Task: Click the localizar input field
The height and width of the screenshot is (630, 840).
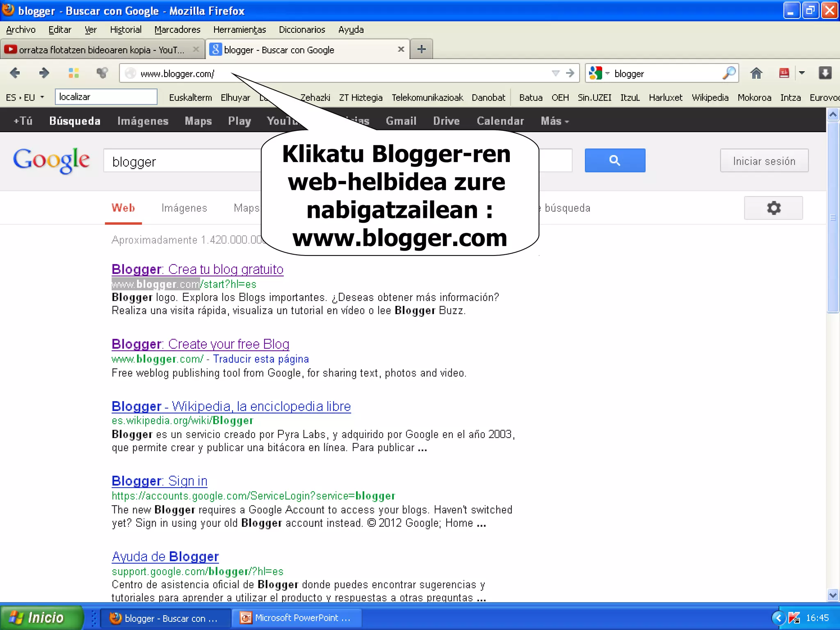Action: [x=106, y=97]
